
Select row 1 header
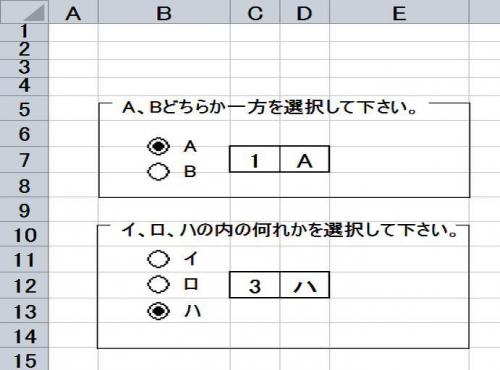click(x=24, y=32)
